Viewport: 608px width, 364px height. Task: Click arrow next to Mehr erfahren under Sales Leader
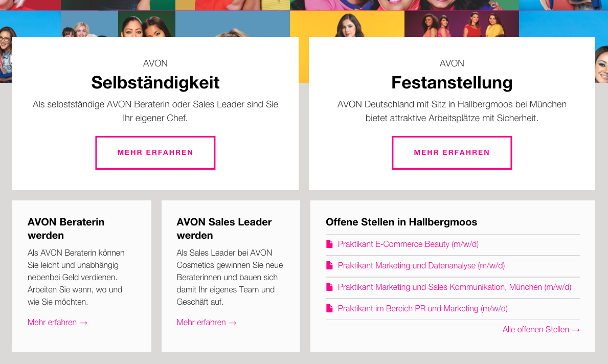232,323
